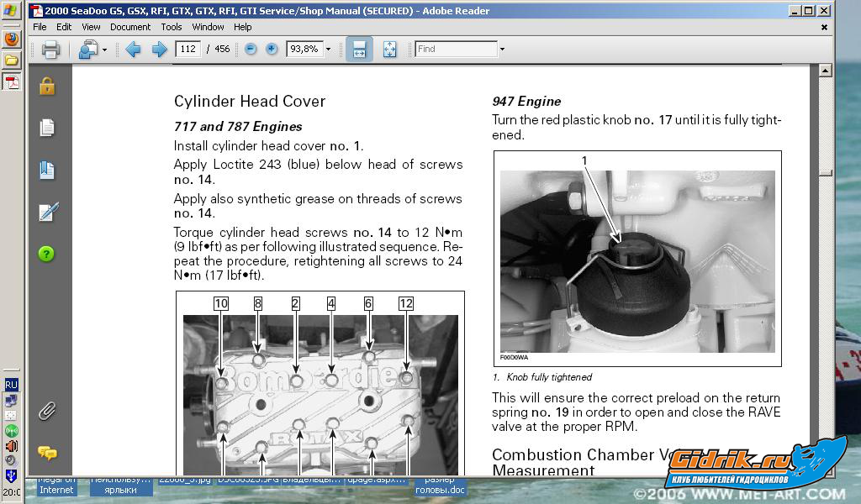Screen dimensions: 861x504
Task: Click the Firefox icon in taskbar
Action: point(11,39)
